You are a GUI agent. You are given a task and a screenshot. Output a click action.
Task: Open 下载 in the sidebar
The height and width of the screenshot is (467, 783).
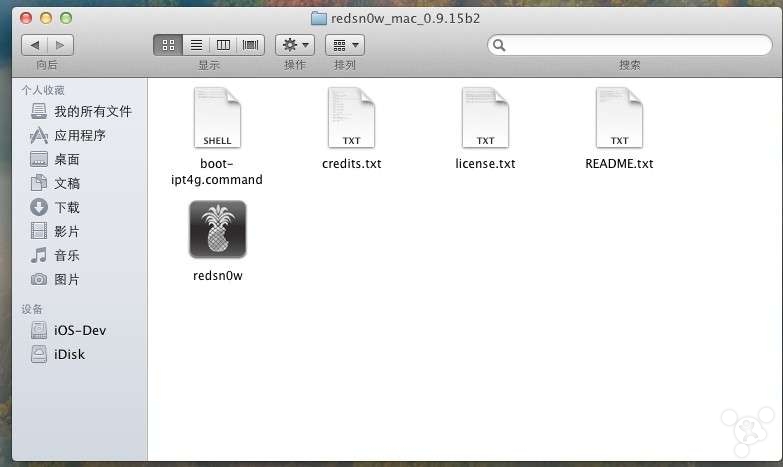55,207
